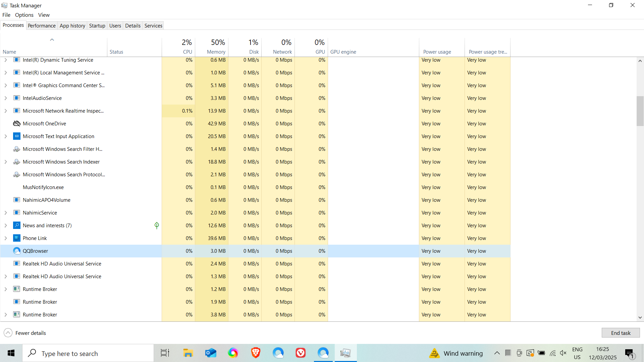This screenshot has height=362, width=644.
Task: Click the Microsoft Windows Search Protocol icon
Action: (17, 175)
